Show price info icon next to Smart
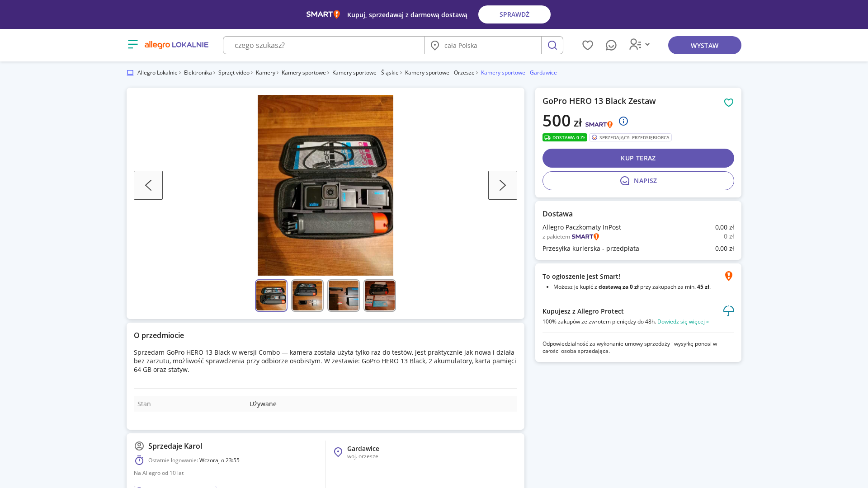Image resolution: width=868 pixels, height=488 pixels. tap(623, 121)
